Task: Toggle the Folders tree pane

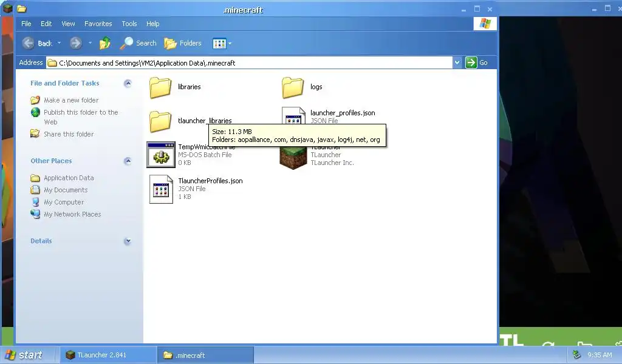Action: tap(183, 43)
